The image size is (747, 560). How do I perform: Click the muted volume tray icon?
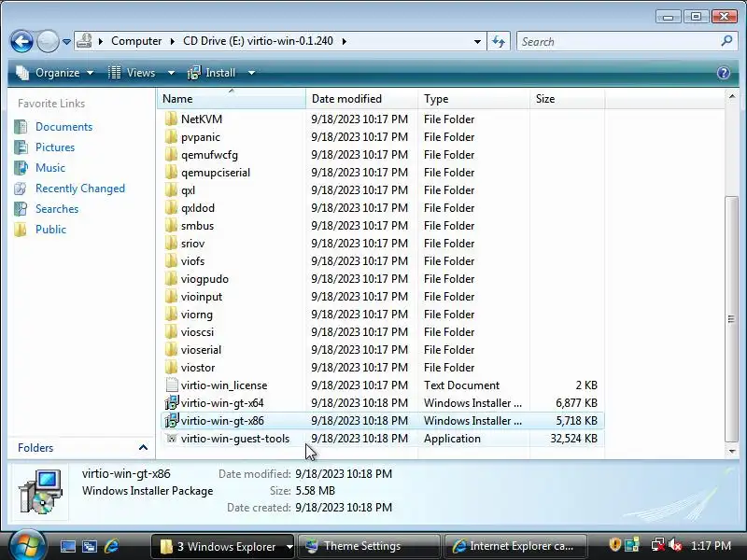(x=674, y=545)
